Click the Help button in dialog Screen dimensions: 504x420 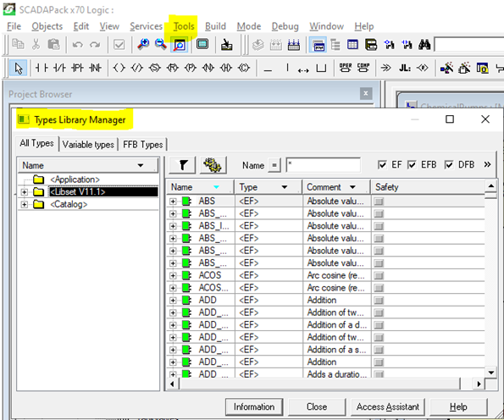coord(458,406)
